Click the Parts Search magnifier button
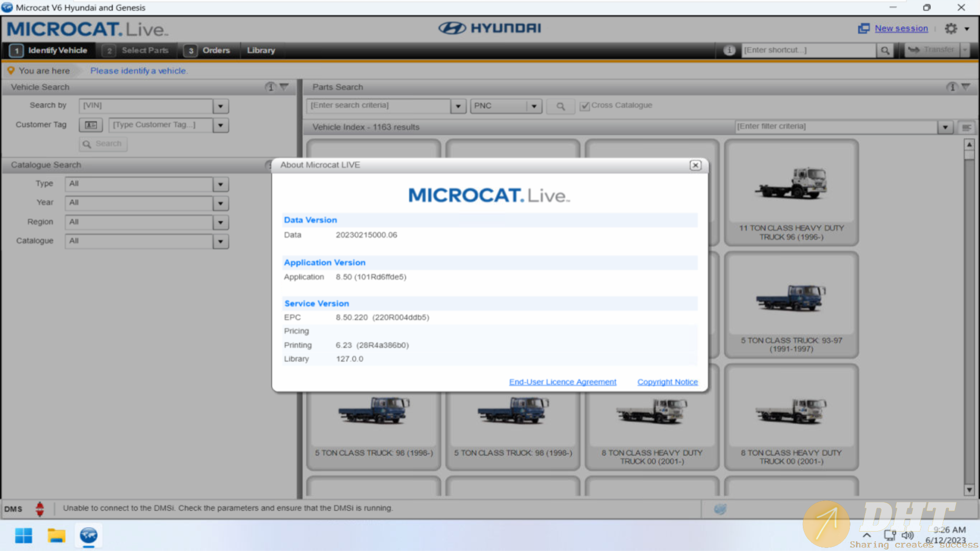The height and width of the screenshot is (551, 980). pos(560,106)
